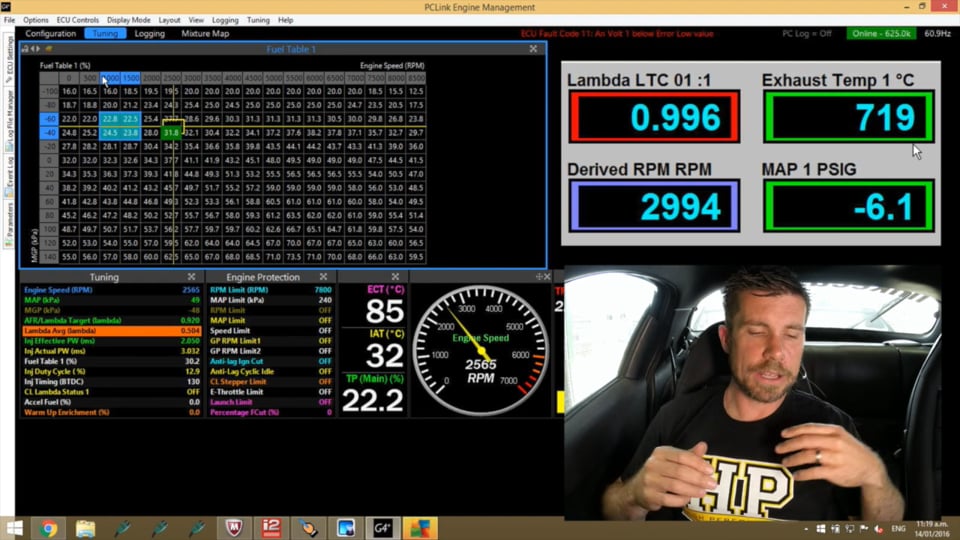Screen dimensions: 960x540
Task: Open the View menu
Action: pyautogui.click(x=196, y=20)
